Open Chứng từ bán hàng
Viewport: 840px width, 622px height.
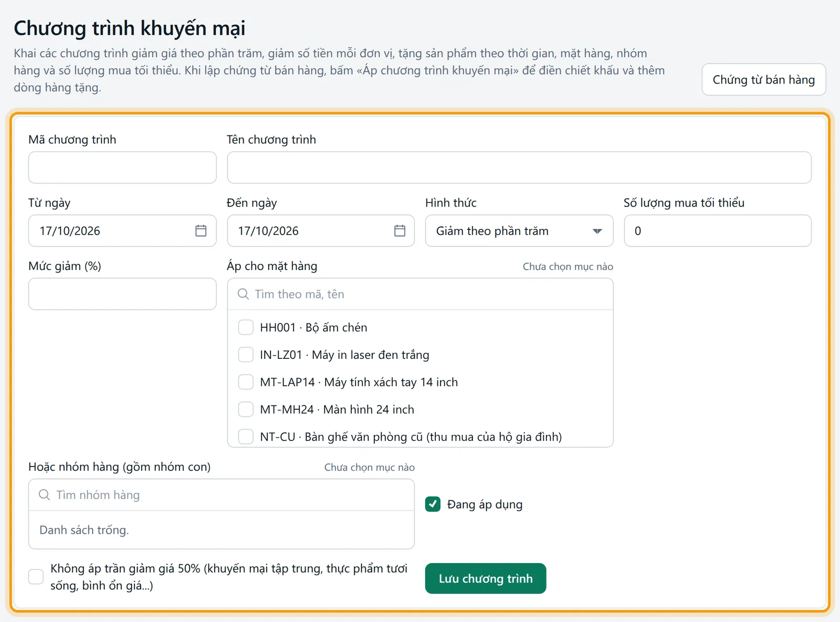click(x=763, y=79)
